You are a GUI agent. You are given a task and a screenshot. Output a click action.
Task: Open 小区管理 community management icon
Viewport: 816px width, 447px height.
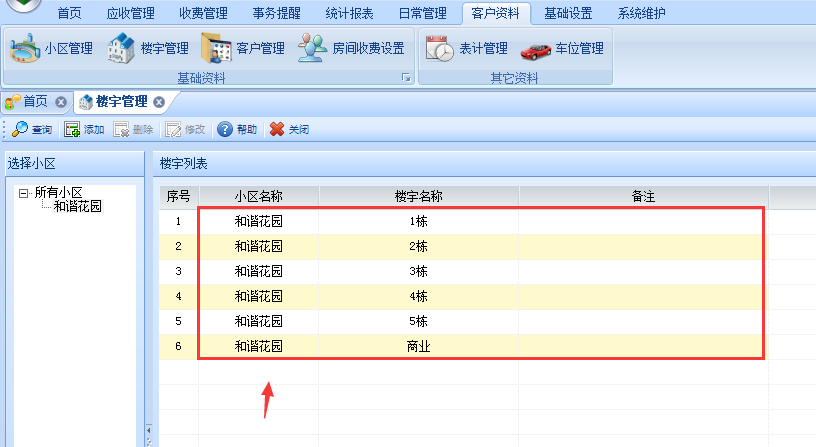tap(25, 48)
